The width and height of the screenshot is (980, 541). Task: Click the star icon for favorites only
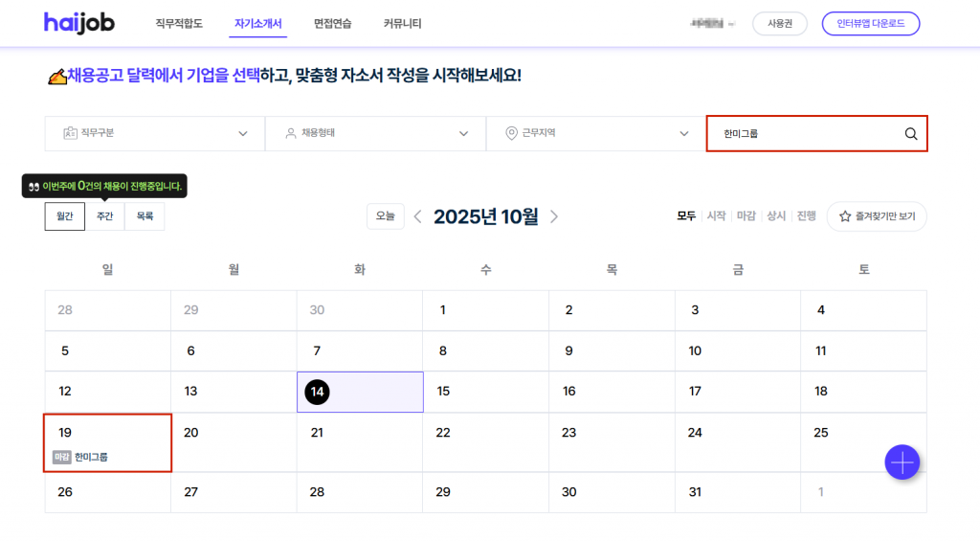[x=845, y=216]
